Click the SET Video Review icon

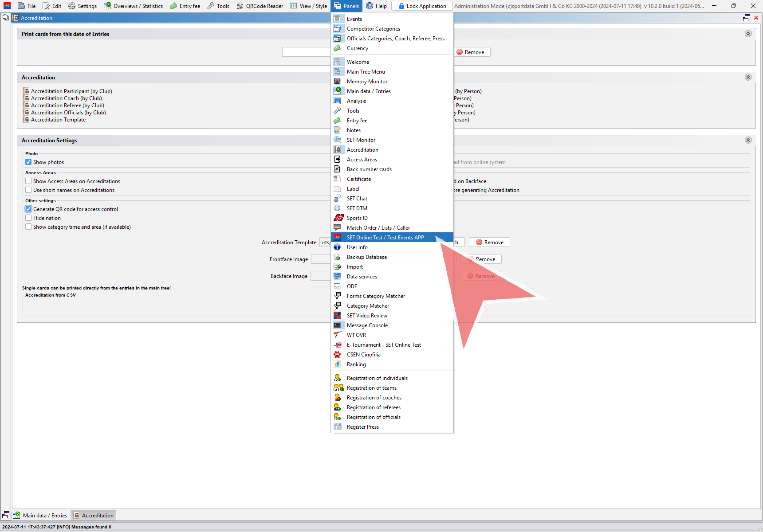pos(338,315)
